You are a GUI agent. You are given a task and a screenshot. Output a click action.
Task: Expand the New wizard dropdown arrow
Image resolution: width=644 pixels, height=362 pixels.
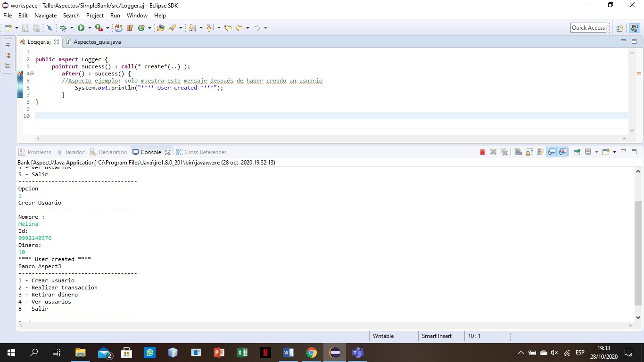pos(17,28)
